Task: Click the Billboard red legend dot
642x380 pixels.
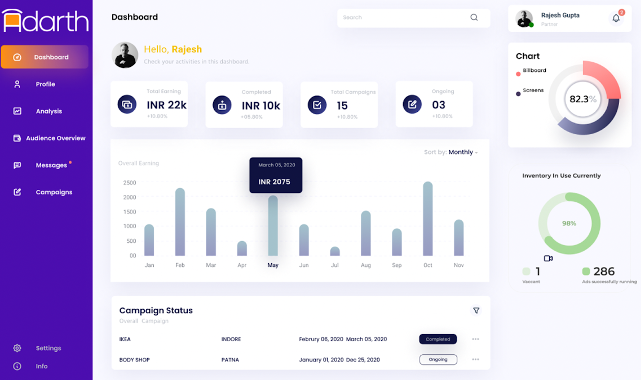Action: pyautogui.click(x=518, y=74)
